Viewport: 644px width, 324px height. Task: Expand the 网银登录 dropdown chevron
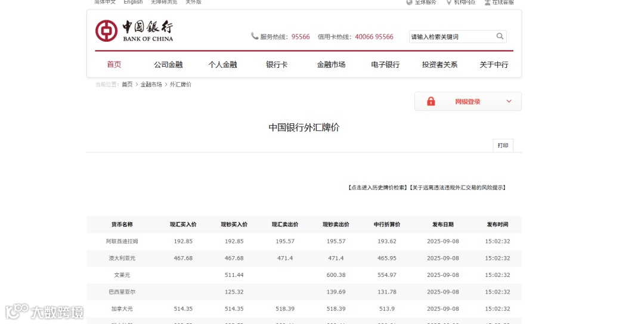[x=509, y=101]
